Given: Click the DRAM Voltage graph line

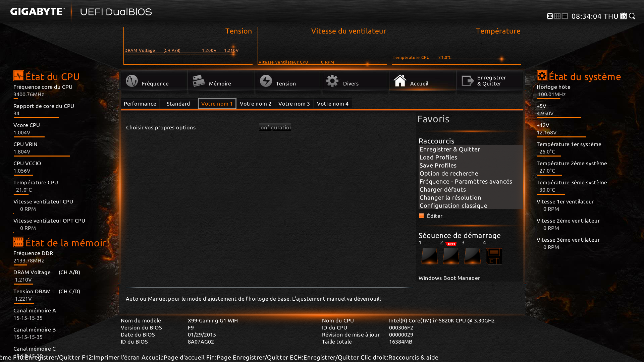Looking at the screenshot, I should click(181, 50).
